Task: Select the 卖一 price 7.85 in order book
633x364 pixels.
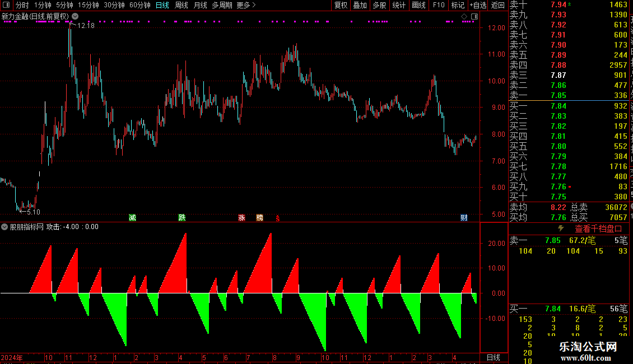Action: 558,95
